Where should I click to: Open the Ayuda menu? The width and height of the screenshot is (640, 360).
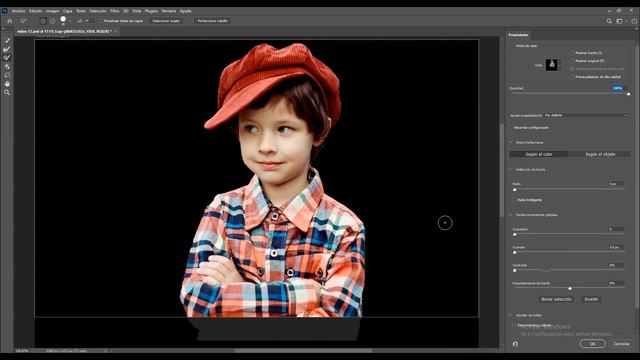(x=186, y=11)
